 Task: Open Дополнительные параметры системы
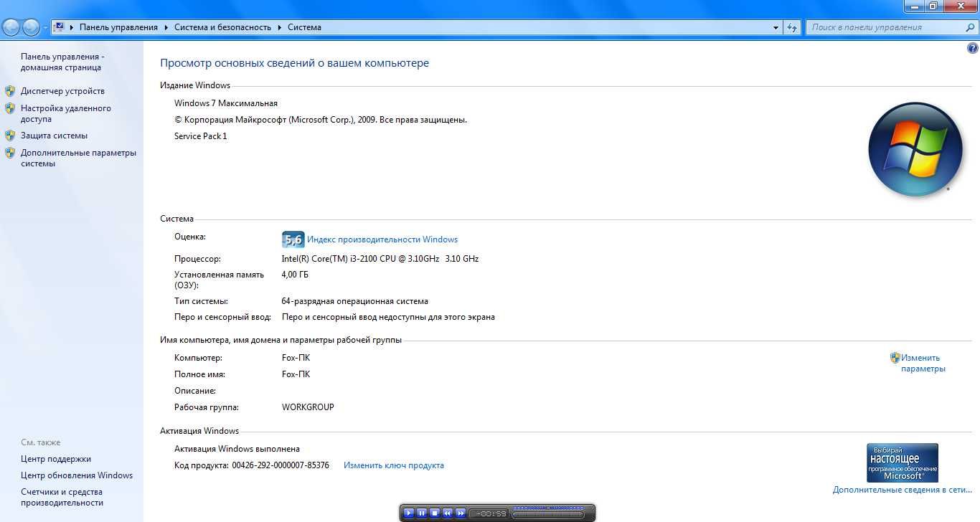[78, 158]
